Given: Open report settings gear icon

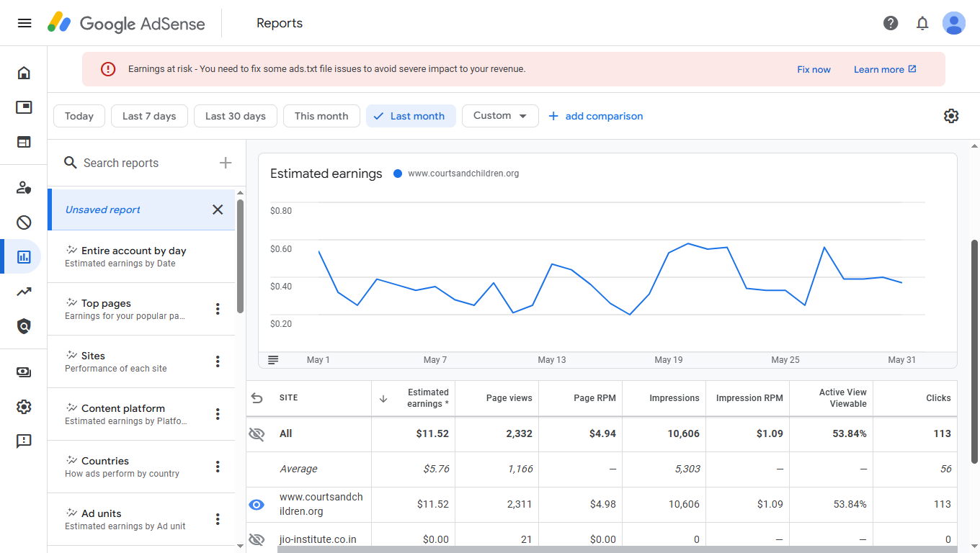Looking at the screenshot, I should (x=951, y=116).
